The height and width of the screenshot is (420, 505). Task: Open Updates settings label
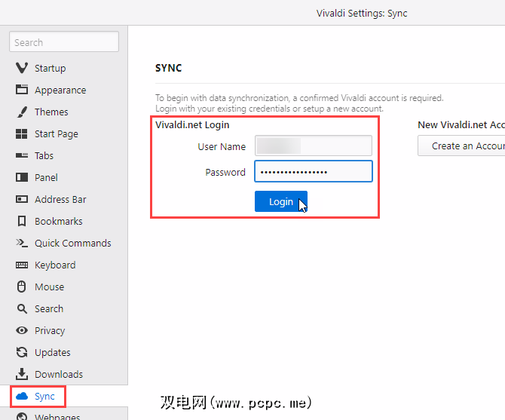point(53,353)
